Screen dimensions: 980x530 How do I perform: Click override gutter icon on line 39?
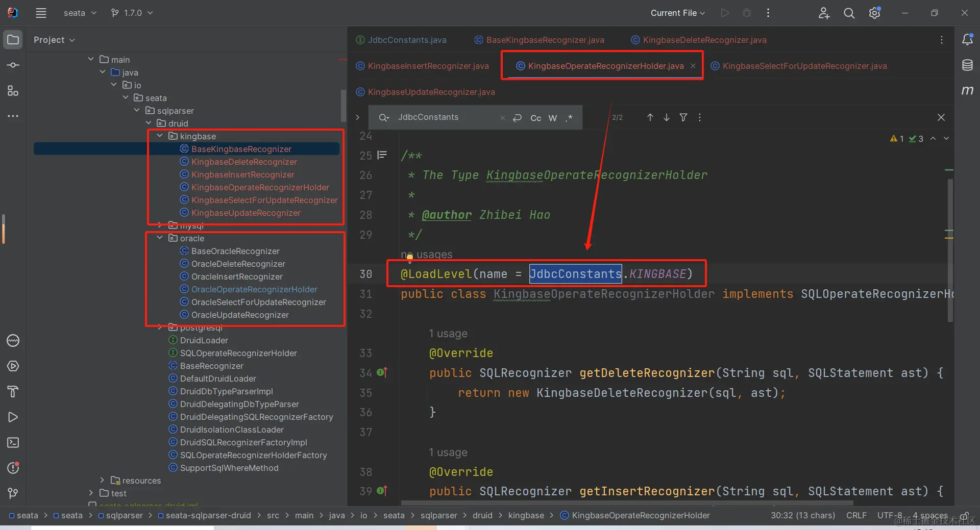tap(382, 491)
